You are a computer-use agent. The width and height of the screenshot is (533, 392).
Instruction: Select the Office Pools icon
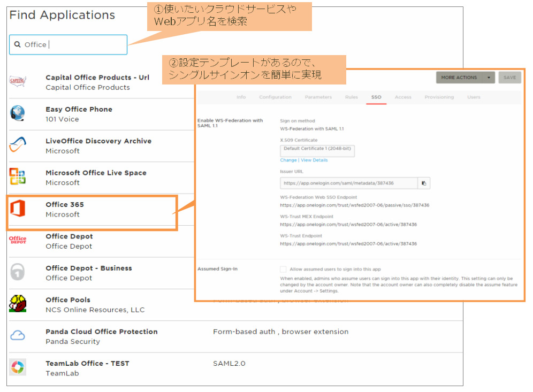click(18, 303)
